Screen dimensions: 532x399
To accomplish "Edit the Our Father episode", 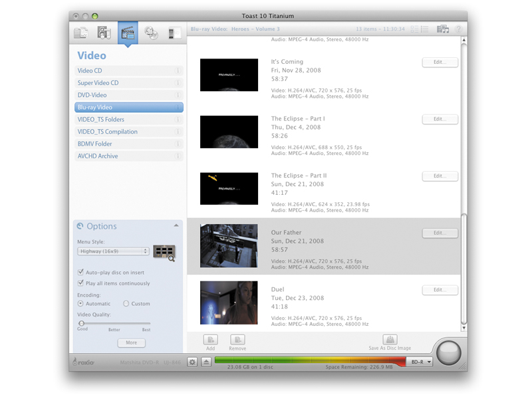I will pyautogui.click(x=440, y=233).
